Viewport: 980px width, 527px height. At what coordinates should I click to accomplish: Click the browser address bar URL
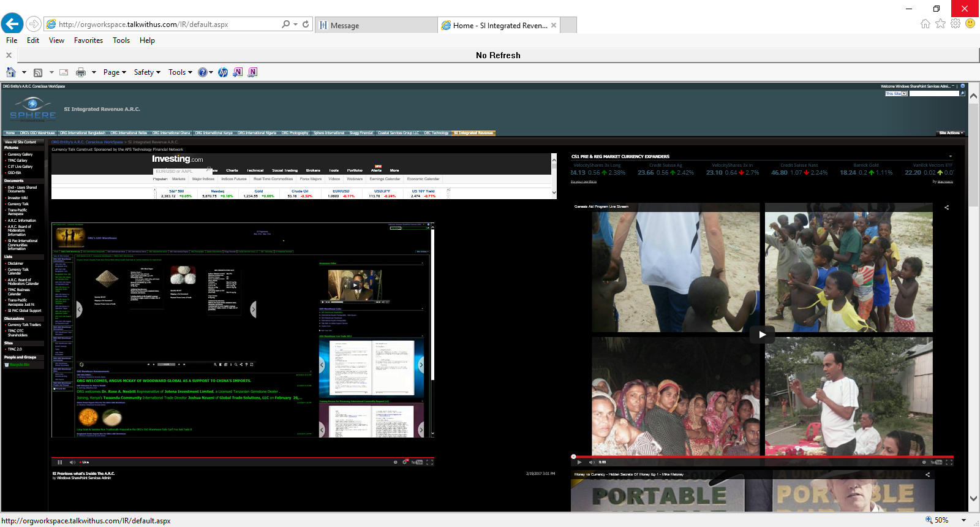(x=143, y=25)
